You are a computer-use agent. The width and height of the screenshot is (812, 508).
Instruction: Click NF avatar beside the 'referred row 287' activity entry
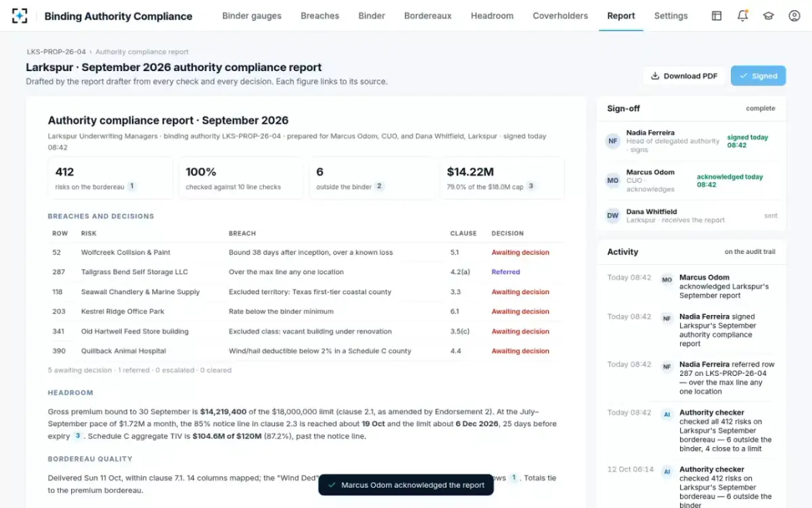667,366
